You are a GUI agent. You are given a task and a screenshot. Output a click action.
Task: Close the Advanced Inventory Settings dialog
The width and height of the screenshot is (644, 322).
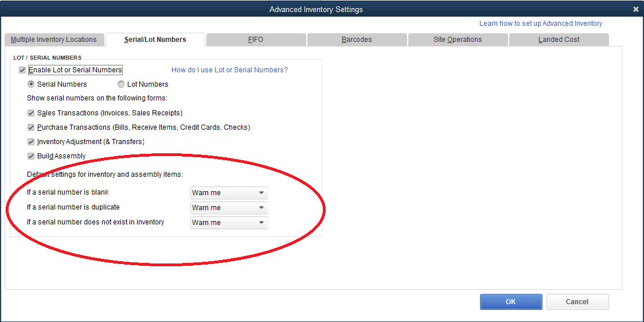click(x=635, y=9)
